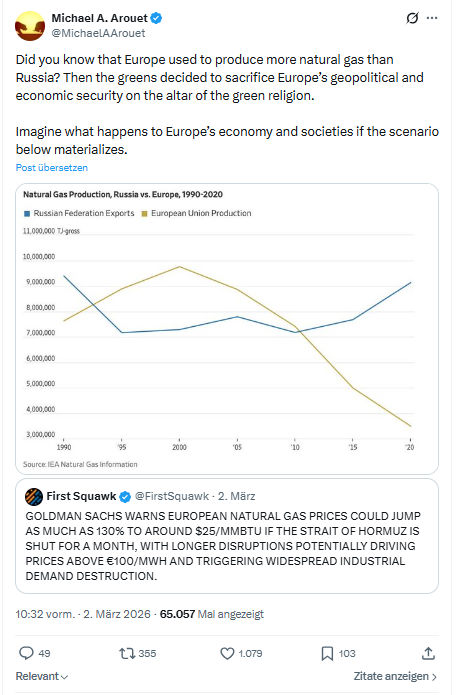
Task: Open the @FirstSquawk handle in quoted post
Action: point(171,496)
